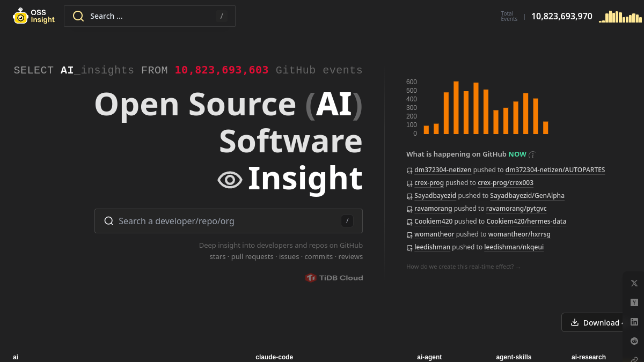The height and width of the screenshot is (362, 644).
Task: Click push event icon beside leedishman
Action: 409,248
